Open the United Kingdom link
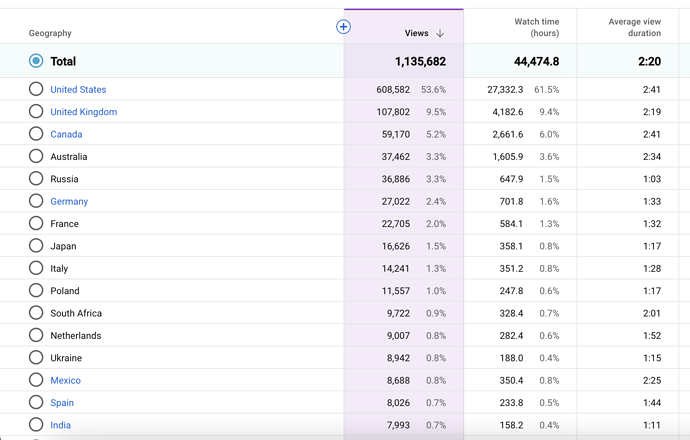The image size is (690, 440). point(84,112)
